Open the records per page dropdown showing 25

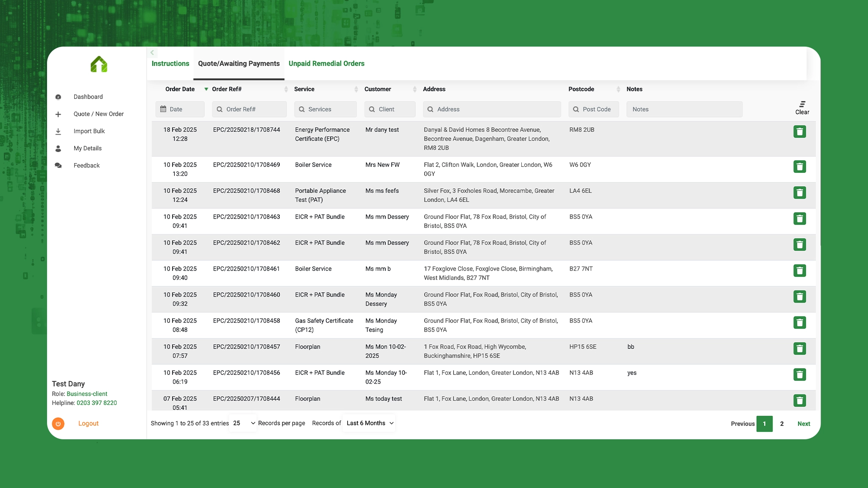243,423
